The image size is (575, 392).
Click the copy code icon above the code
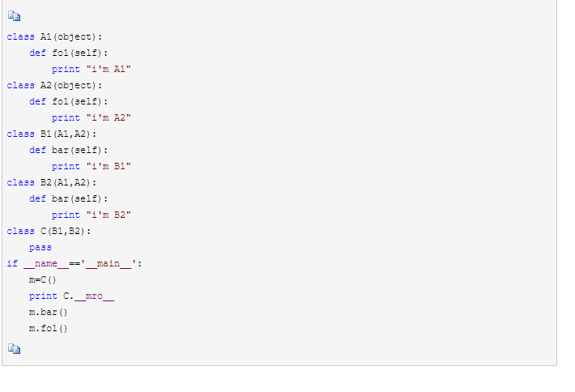click(x=13, y=16)
